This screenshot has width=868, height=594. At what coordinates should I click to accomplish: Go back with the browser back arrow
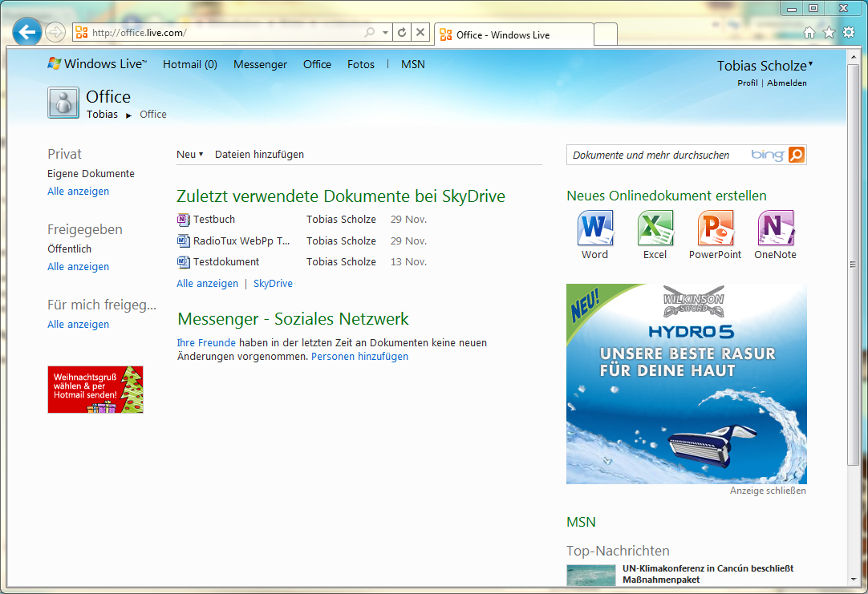(x=27, y=33)
